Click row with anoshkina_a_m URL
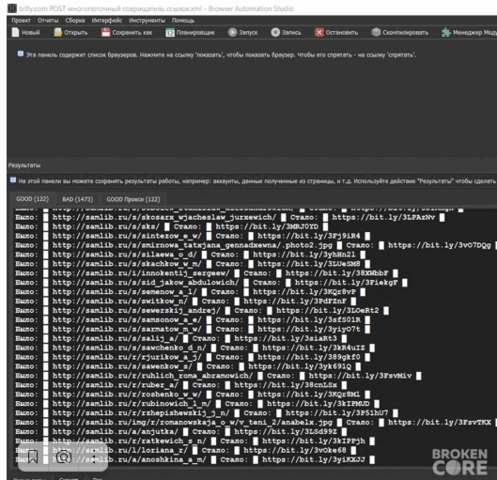497x480 pixels. point(195,460)
